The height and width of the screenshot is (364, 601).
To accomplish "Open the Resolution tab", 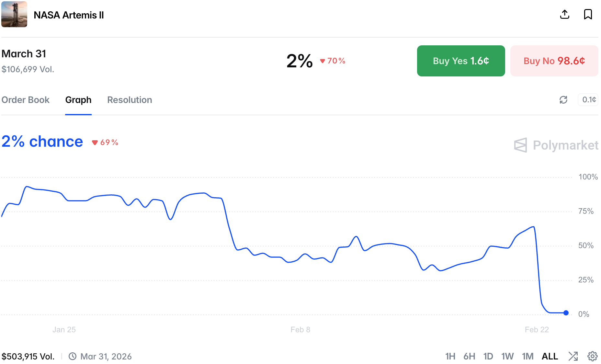I will coord(130,100).
